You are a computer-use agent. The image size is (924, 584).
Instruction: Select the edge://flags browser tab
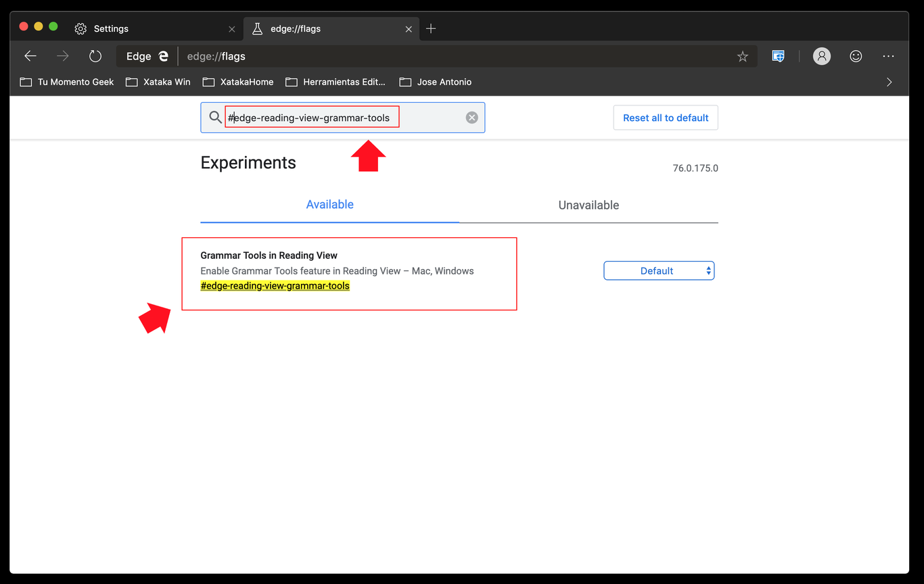[x=331, y=29]
